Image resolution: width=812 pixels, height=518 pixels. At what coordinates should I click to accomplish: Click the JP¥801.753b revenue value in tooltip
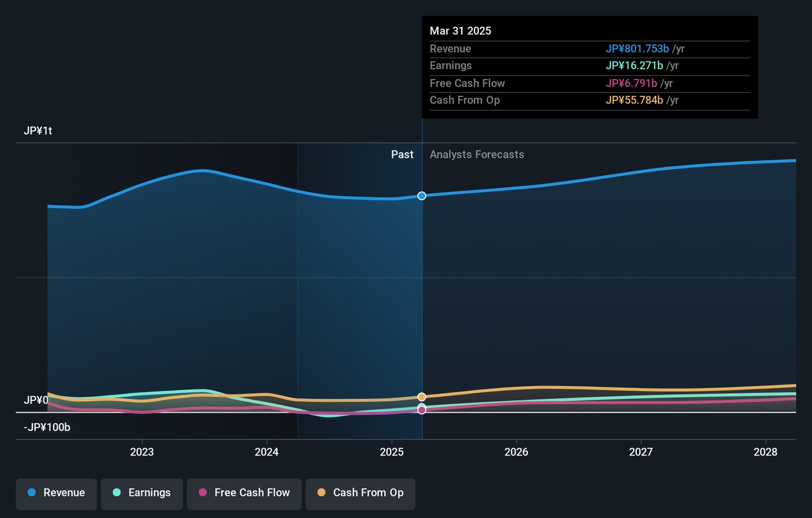(637, 49)
